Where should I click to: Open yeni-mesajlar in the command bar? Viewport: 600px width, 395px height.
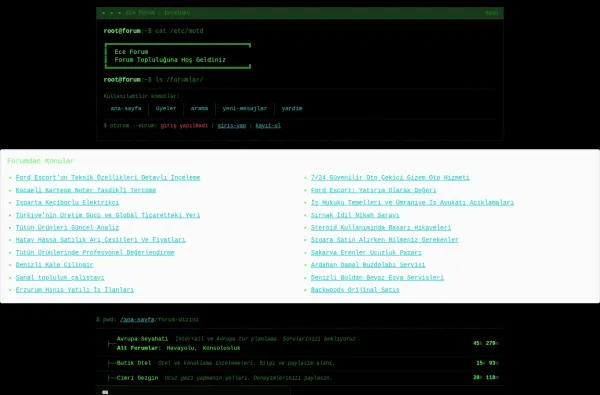pos(245,108)
